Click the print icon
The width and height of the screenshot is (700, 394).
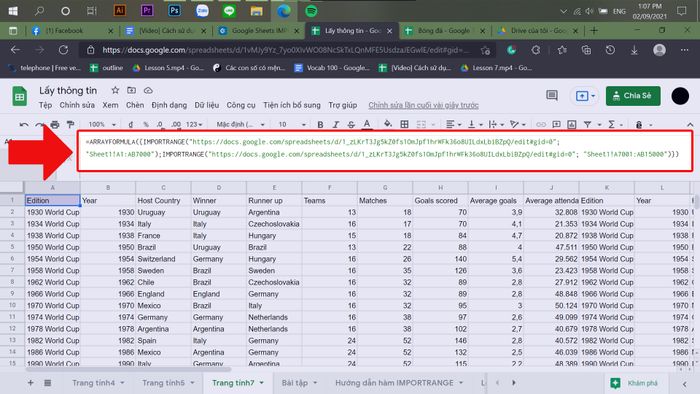point(55,124)
